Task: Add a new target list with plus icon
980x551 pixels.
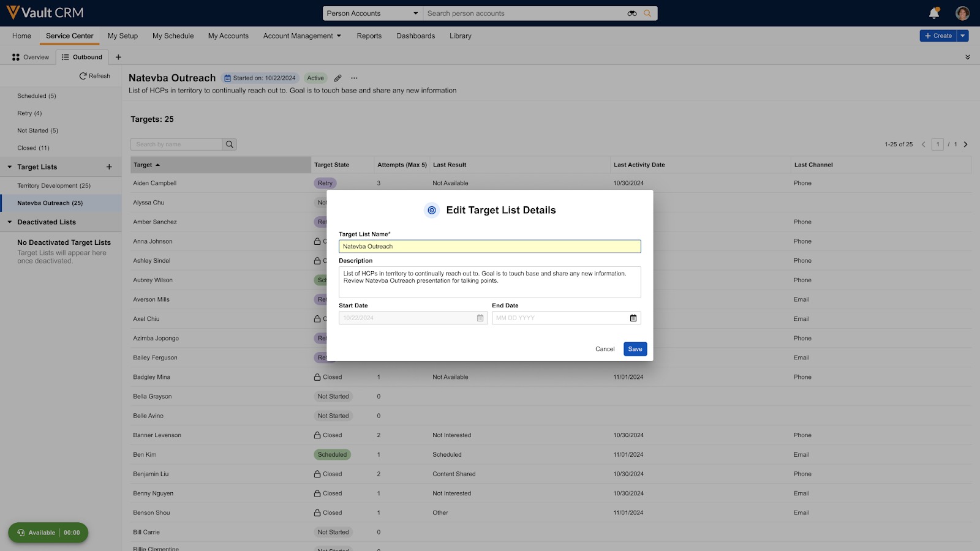Action: click(x=109, y=167)
